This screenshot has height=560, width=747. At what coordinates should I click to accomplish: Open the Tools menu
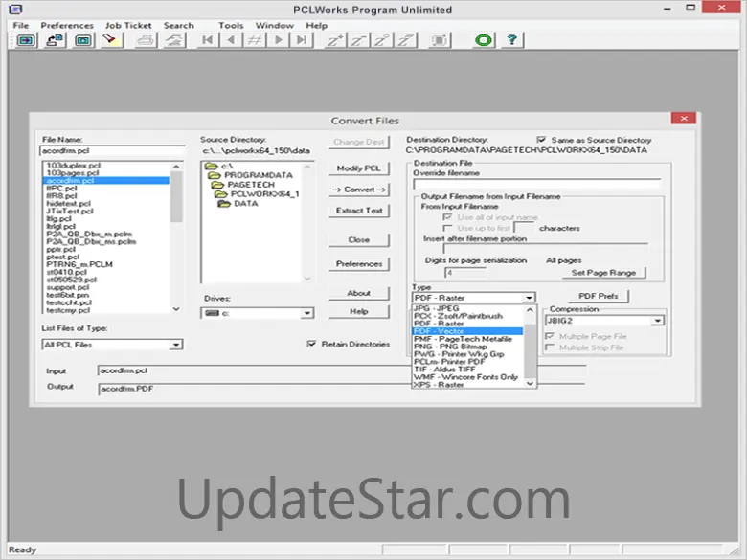[x=231, y=25]
